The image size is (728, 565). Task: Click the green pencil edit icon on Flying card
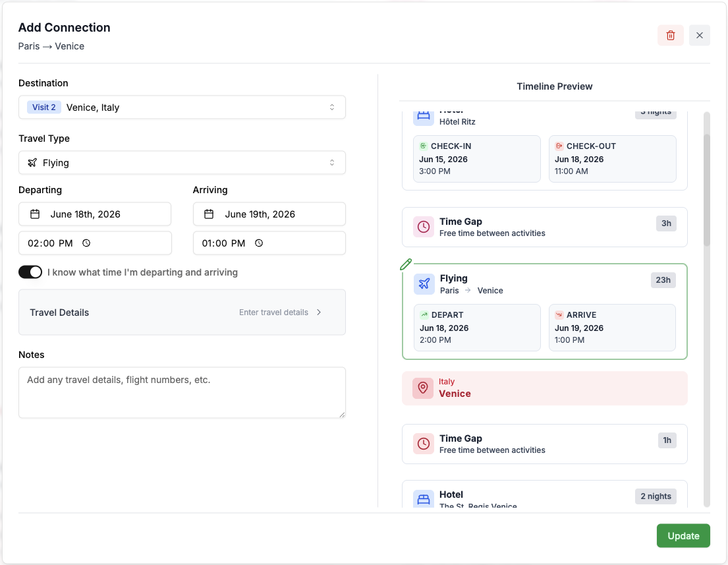pos(406,264)
